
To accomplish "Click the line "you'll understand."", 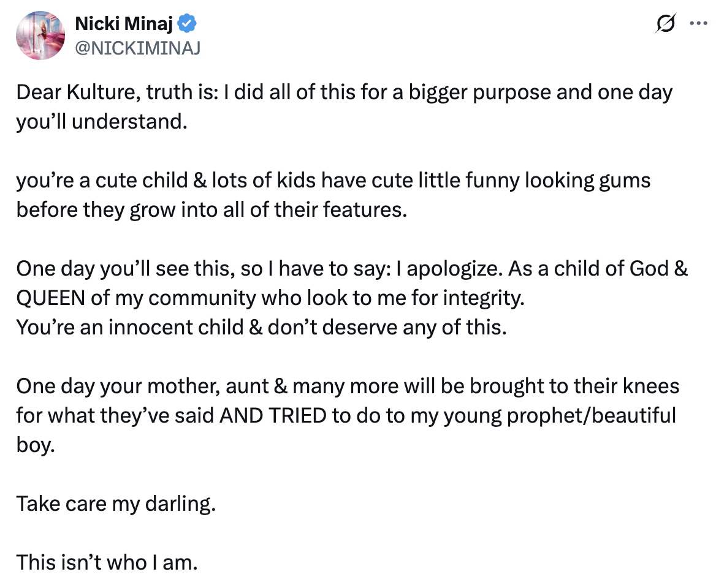I will (101, 121).
